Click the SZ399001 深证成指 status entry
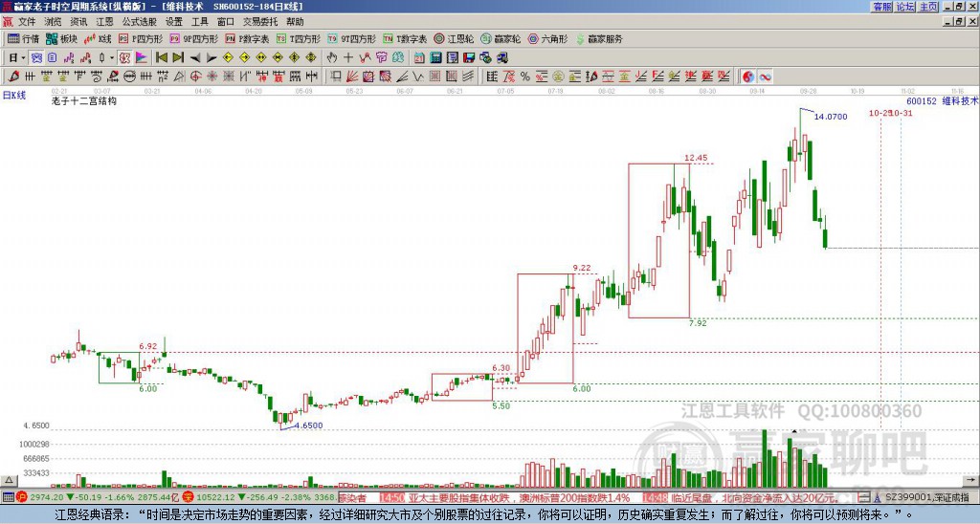Viewport: 980px width, 524px height. (927, 498)
